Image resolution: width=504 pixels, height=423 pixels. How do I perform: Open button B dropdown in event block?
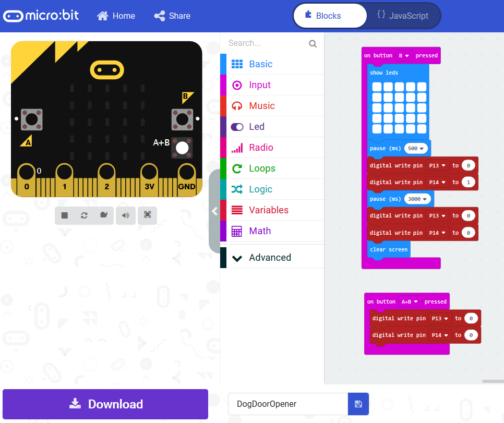coord(404,56)
